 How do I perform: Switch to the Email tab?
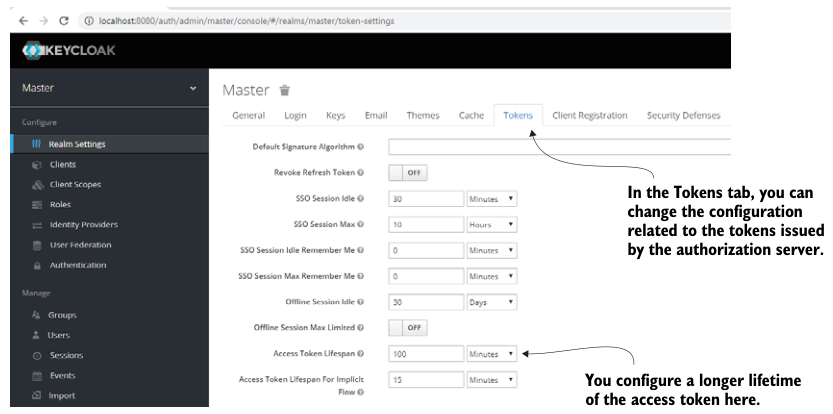(x=376, y=115)
